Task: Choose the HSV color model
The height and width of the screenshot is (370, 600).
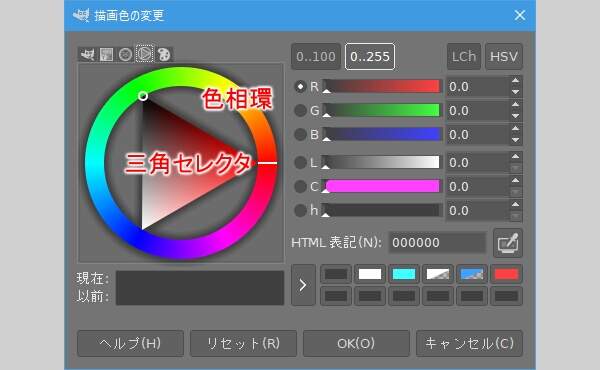Action: 504,57
